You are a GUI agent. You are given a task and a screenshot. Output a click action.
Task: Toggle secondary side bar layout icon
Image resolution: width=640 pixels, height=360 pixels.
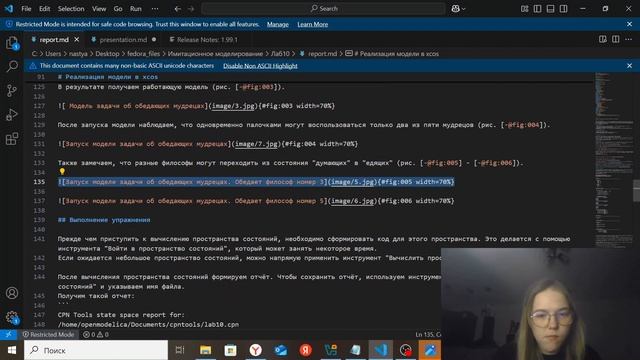click(x=563, y=9)
